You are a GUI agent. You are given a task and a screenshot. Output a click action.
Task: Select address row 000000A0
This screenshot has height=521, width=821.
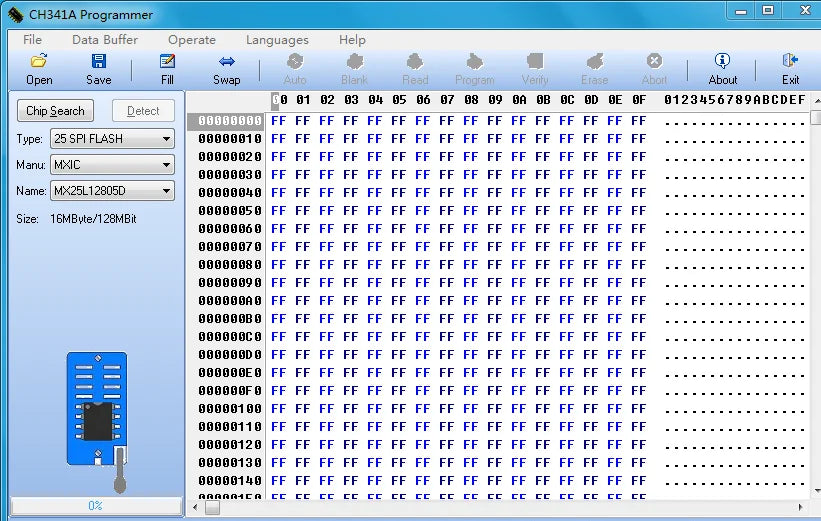click(230, 301)
